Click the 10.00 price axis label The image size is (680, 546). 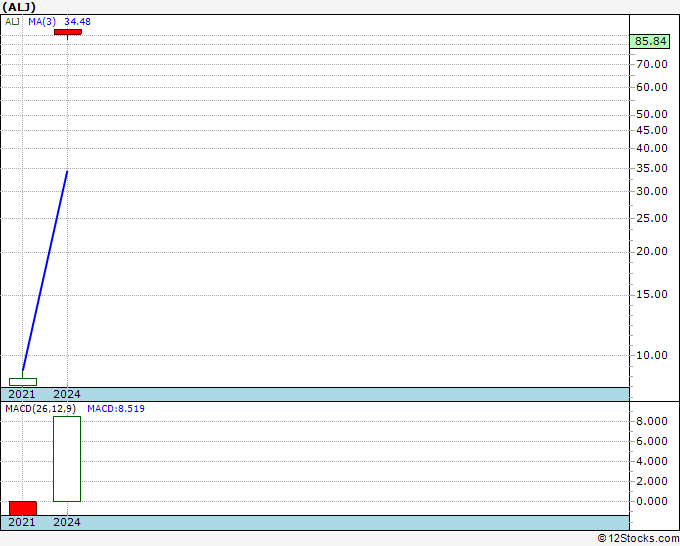(x=652, y=355)
